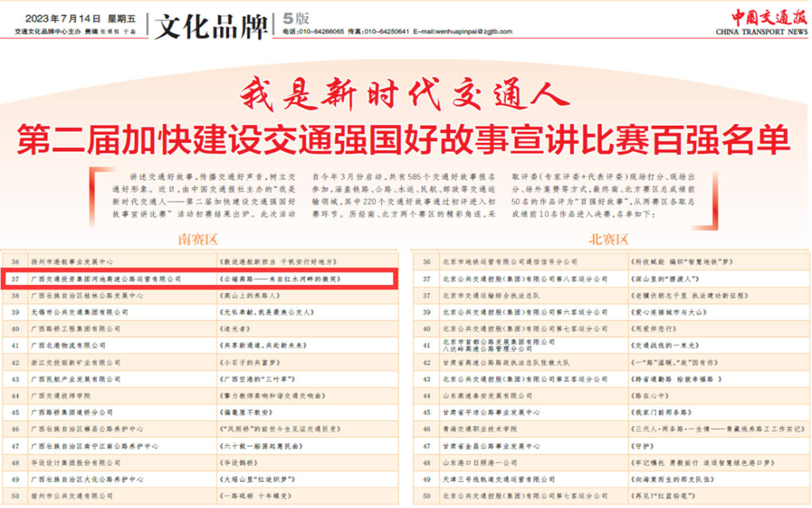Click 甘肃省金昌公路事业发展中心
The height and width of the screenshot is (508, 812).
[491, 446]
